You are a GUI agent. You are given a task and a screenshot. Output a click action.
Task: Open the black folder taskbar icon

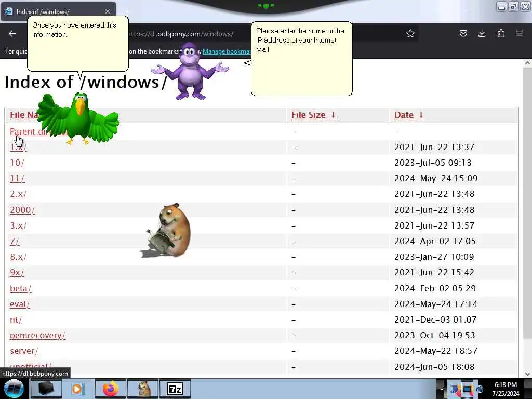[x=46, y=389]
